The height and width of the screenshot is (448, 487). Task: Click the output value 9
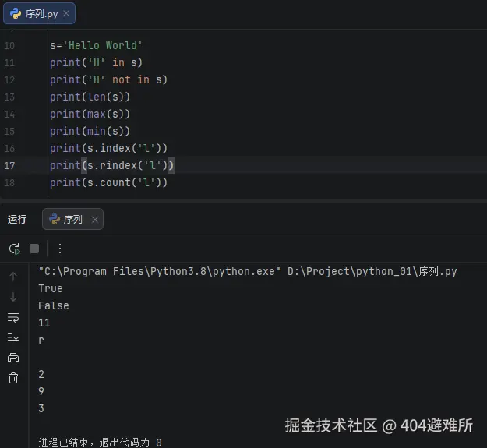41,391
